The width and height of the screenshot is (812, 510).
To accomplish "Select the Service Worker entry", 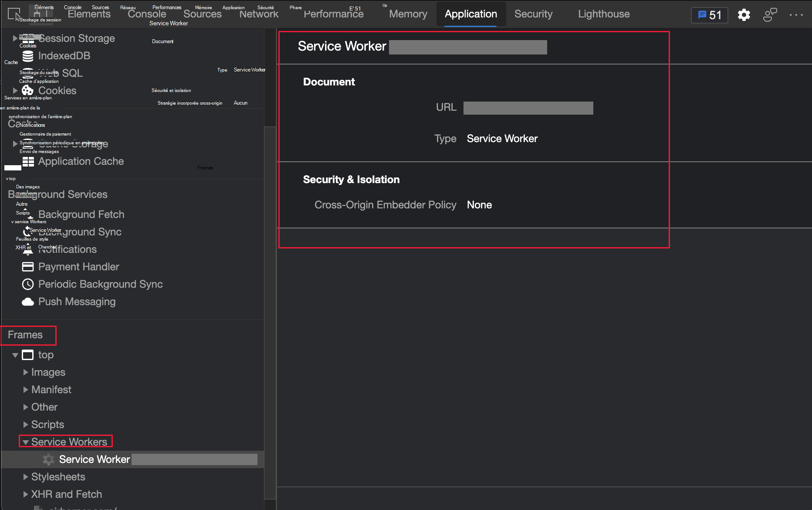I will 132,459.
